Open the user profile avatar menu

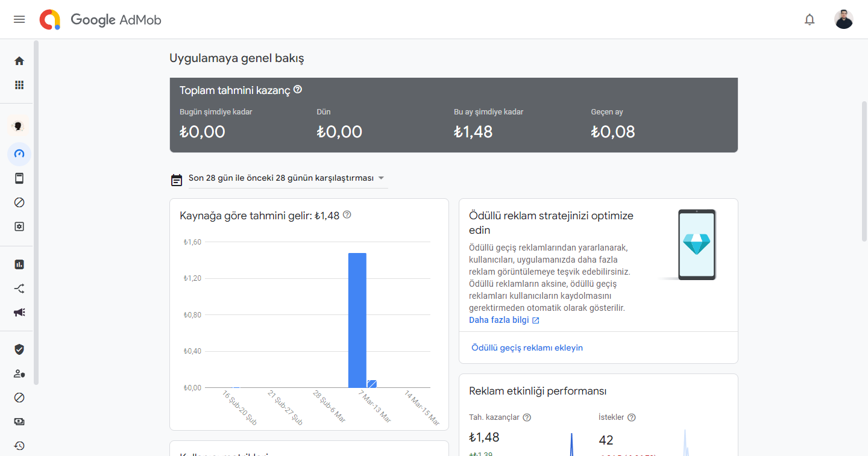(x=843, y=19)
